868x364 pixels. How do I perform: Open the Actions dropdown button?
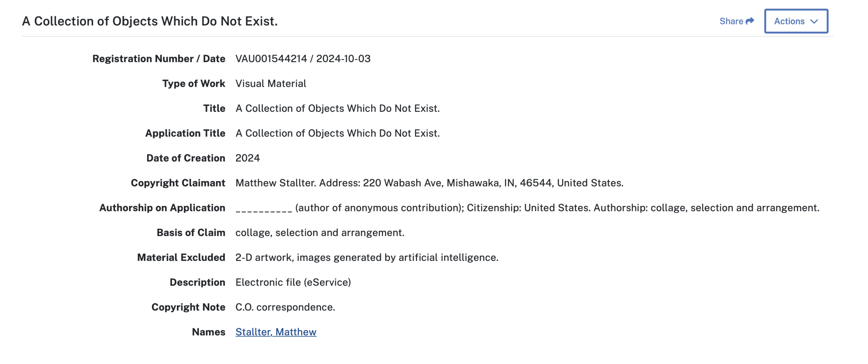tap(796, 21)
